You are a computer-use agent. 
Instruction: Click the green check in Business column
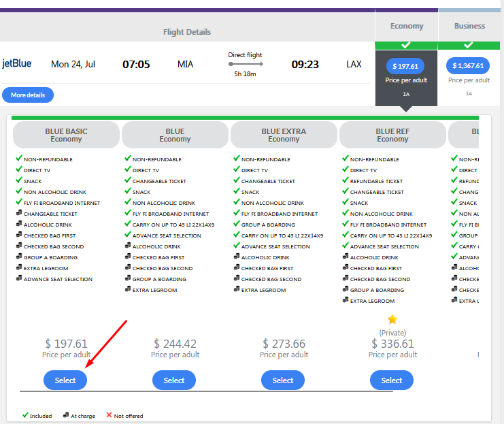[469, 45]
